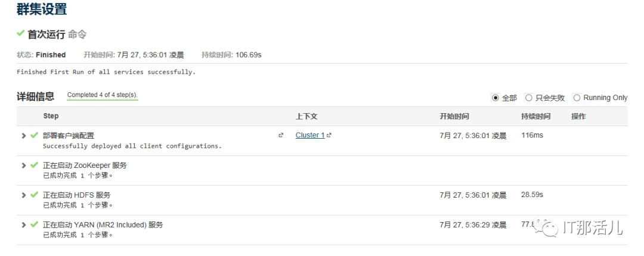Expand the 正在启动 YARN (MR2 Included) step
The image size is (644, 256).
[x=24, y=225]
